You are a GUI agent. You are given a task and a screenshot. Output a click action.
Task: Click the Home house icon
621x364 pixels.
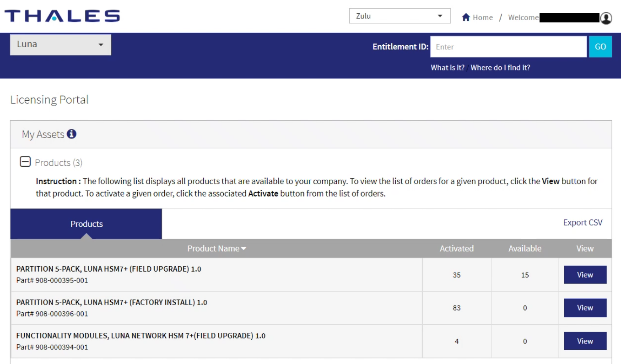tap(466, 17)
